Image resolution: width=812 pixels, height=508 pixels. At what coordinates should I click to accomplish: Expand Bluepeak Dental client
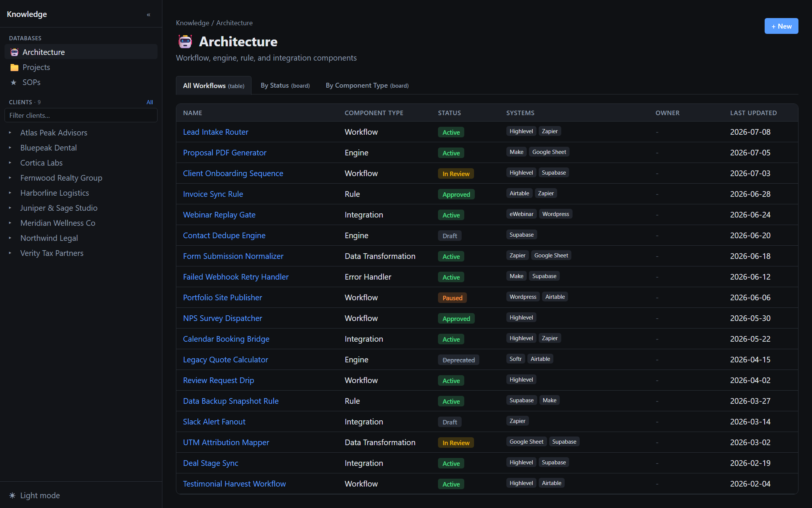(10, 148)
